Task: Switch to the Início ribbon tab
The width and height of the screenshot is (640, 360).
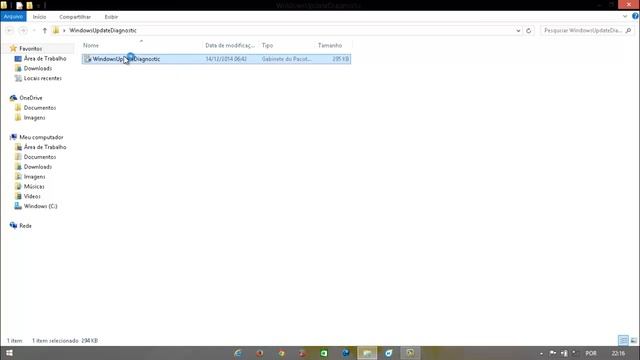Action: (x=40, y=17)
